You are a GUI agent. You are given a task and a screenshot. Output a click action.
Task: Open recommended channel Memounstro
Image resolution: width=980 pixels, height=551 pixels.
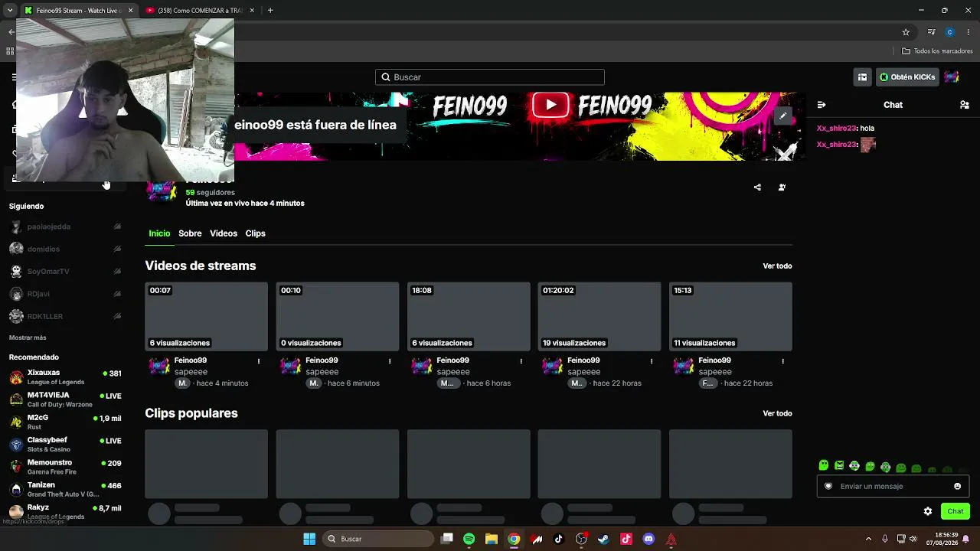point(65,467)
